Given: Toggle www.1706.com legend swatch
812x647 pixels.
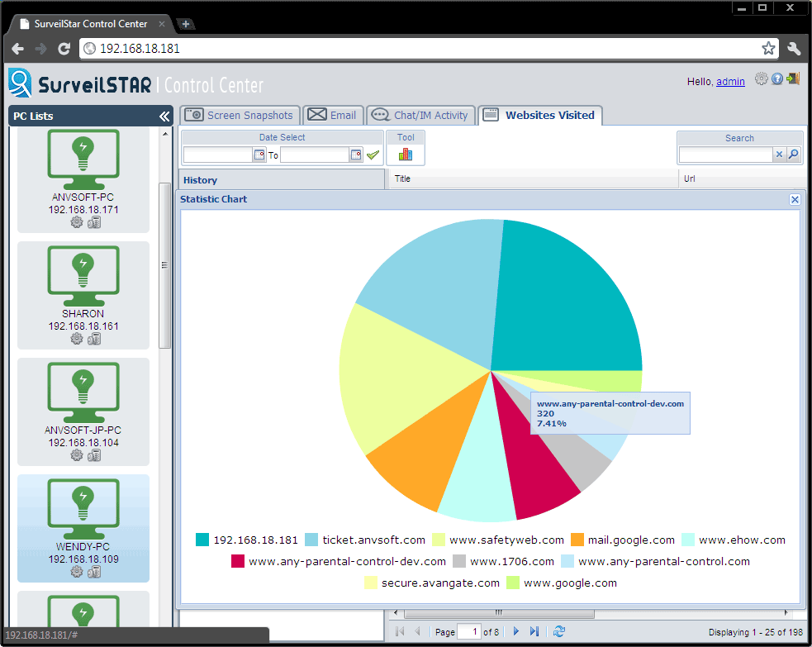Looking at the screenshot, I should tap(459, 562).
